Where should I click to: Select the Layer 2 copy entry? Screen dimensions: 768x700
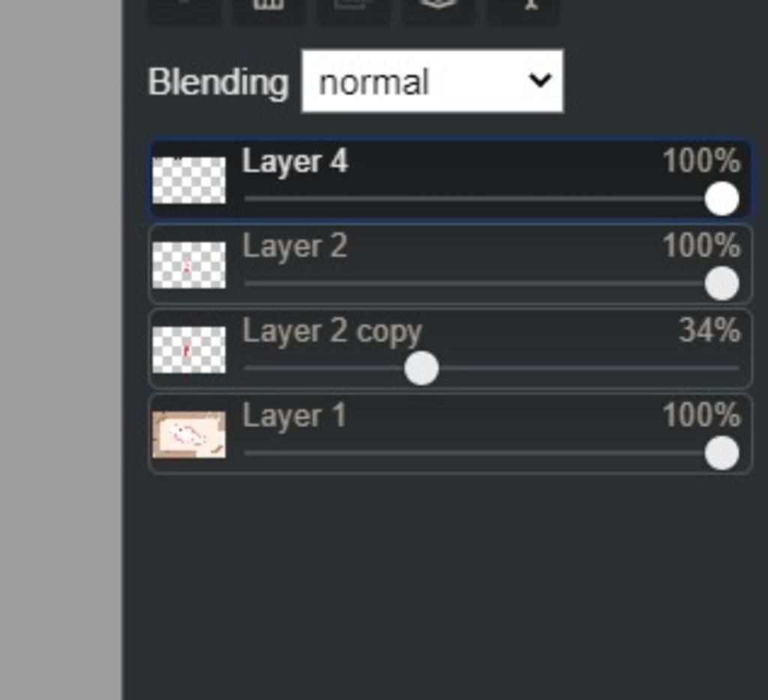[x=450, y=349]
